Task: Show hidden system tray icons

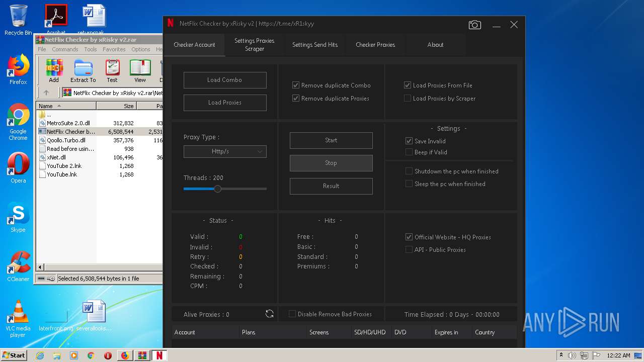Action: [561, 355]
